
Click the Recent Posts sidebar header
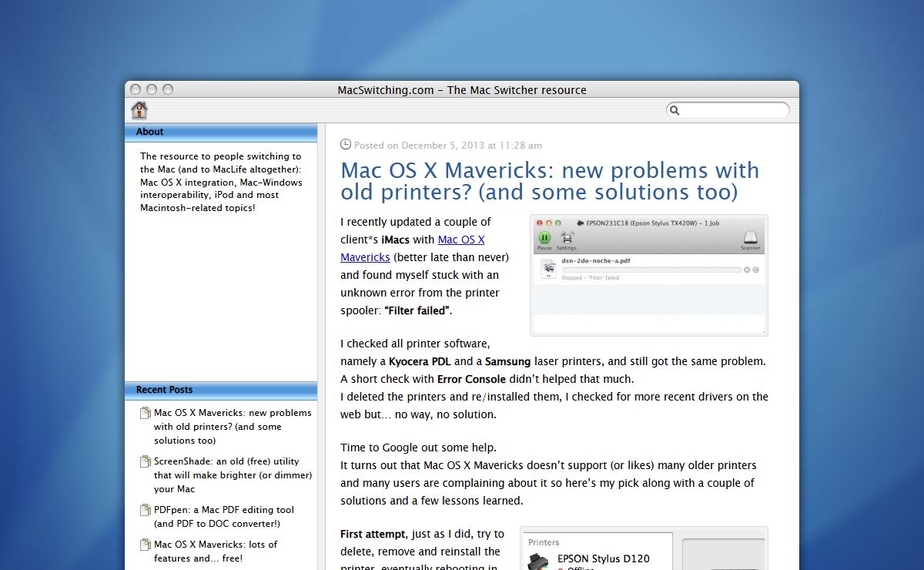click(x=221, y=390)
